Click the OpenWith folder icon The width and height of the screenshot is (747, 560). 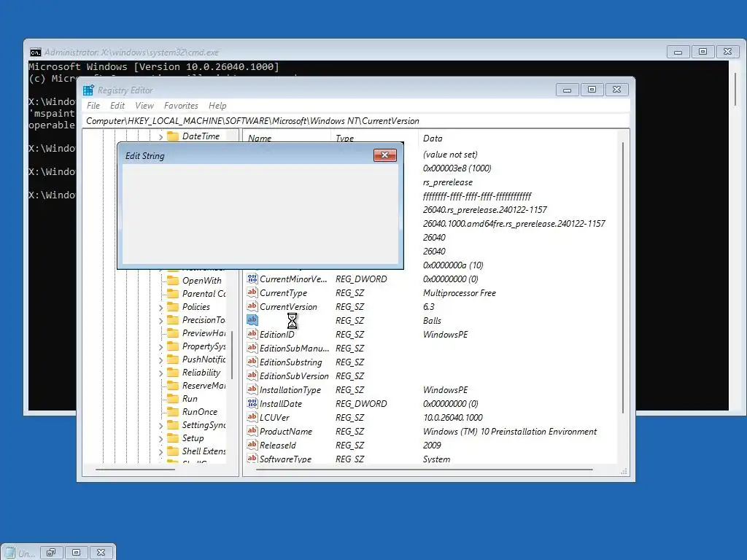tap(172, 281)
